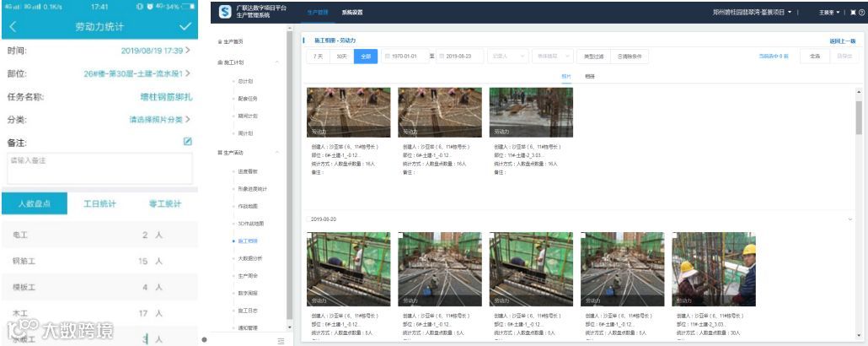Open 进度看板 in the sidebar

coord(248,171)
